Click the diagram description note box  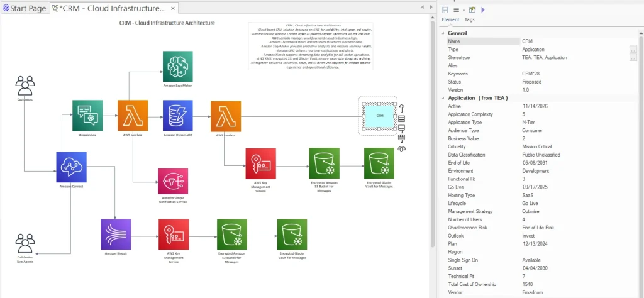311,46
